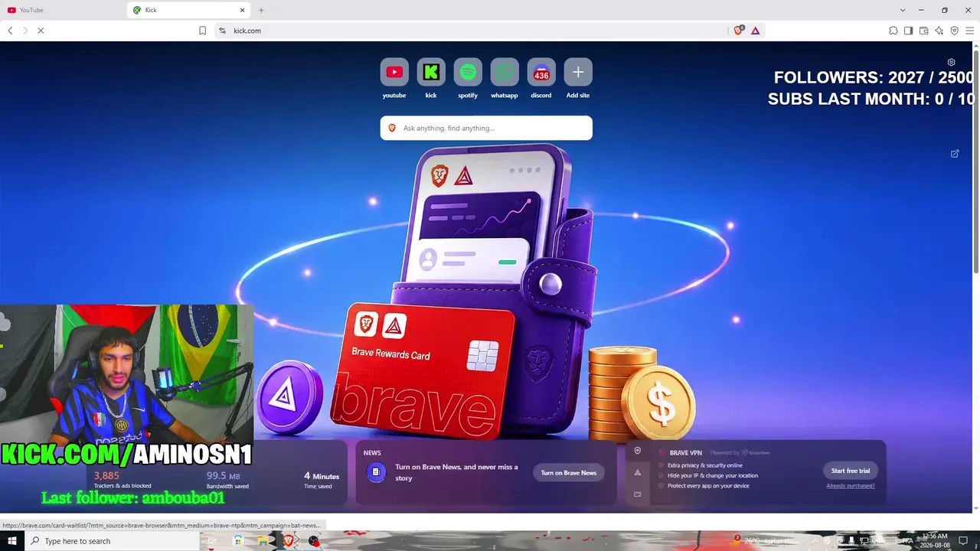Screen dimensions: 980x551
Task: Click the Start free trial button
Action: 851,471
